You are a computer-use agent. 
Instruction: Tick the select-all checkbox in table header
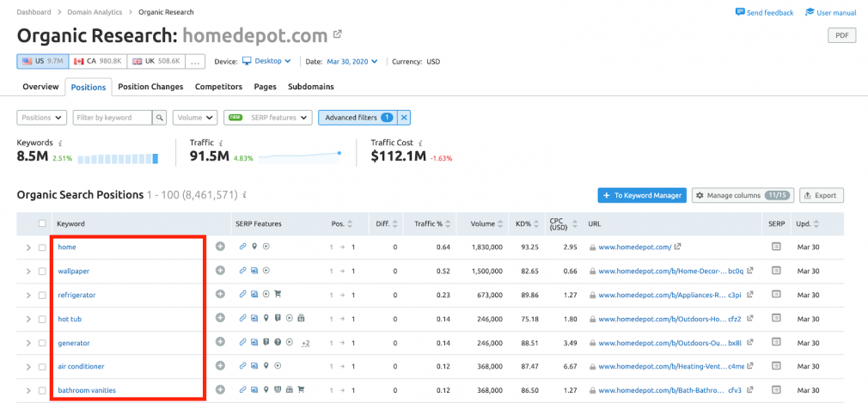coord(42,223)
